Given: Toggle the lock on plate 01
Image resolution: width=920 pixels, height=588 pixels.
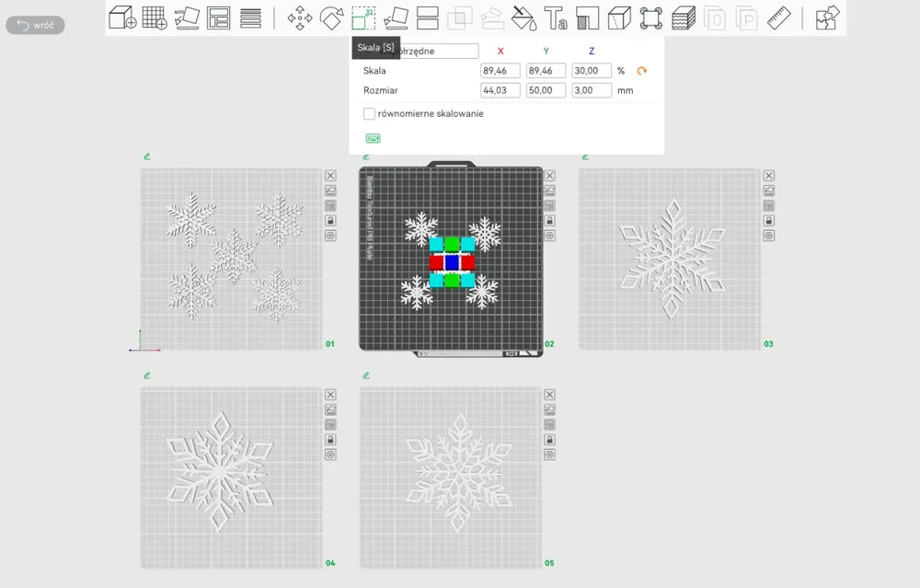Looking at the screenshot, I should click(x=331, y=221).
